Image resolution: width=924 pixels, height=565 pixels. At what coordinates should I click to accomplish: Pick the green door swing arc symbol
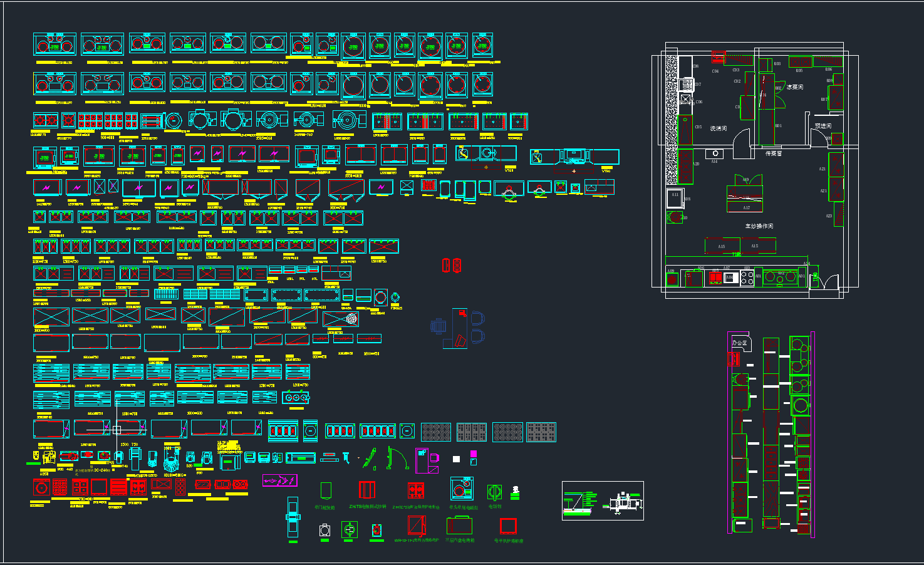point(397,458)
